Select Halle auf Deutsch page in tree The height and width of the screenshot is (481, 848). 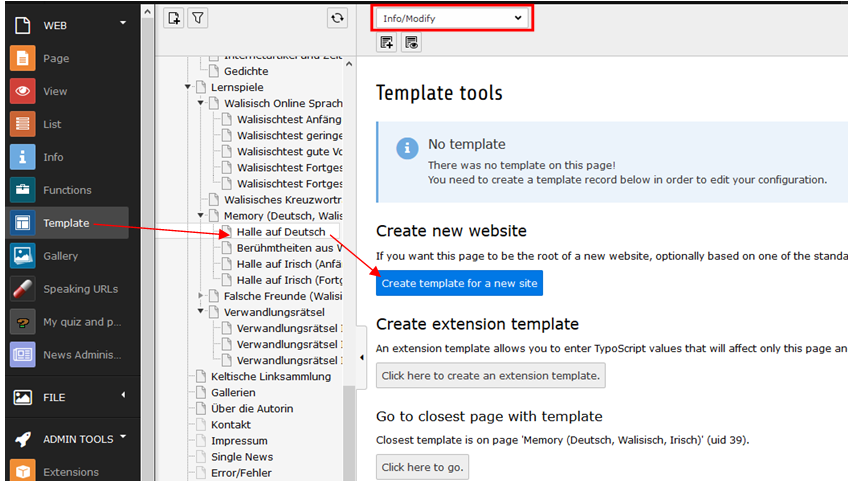click(280, 232)
